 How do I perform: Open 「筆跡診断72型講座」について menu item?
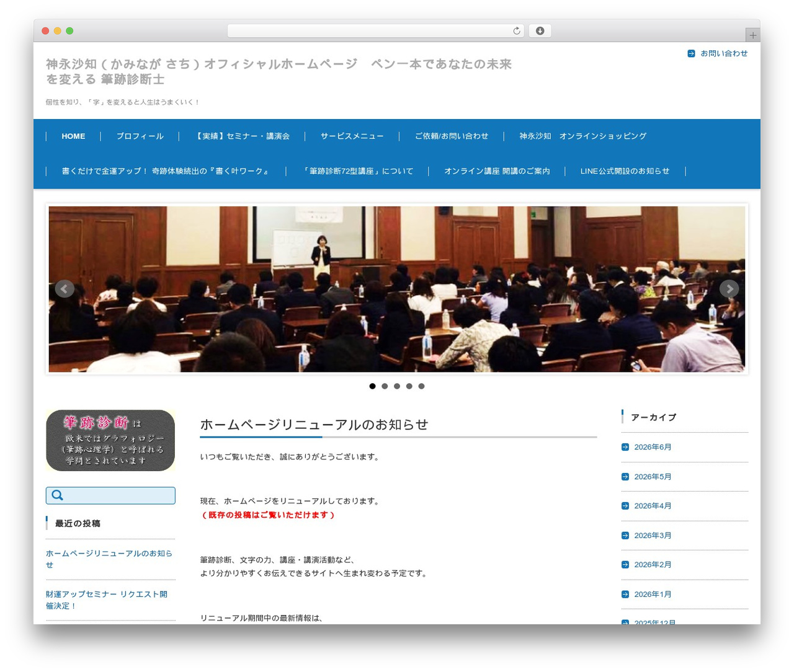[x=357, y=171]
